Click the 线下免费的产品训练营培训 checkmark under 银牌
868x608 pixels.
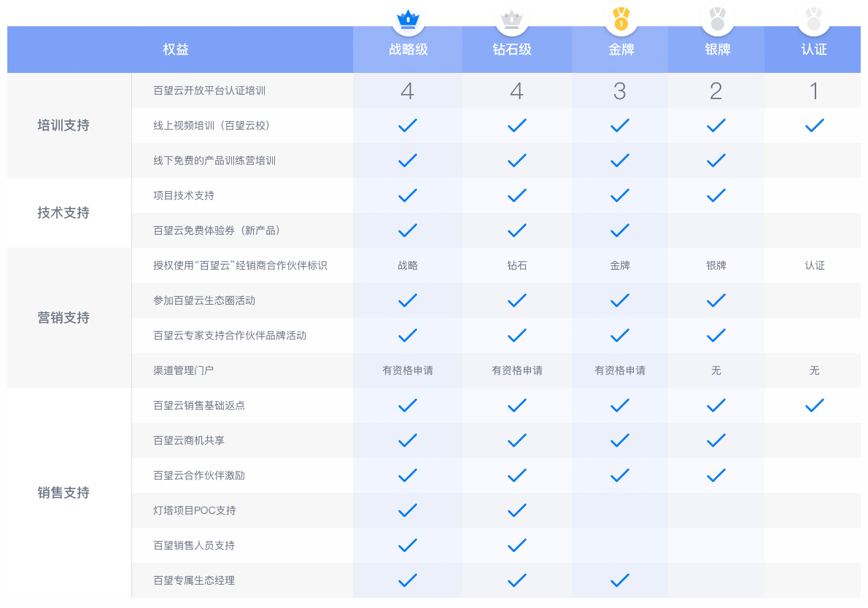pyautogui.click(x=716, y=160)
